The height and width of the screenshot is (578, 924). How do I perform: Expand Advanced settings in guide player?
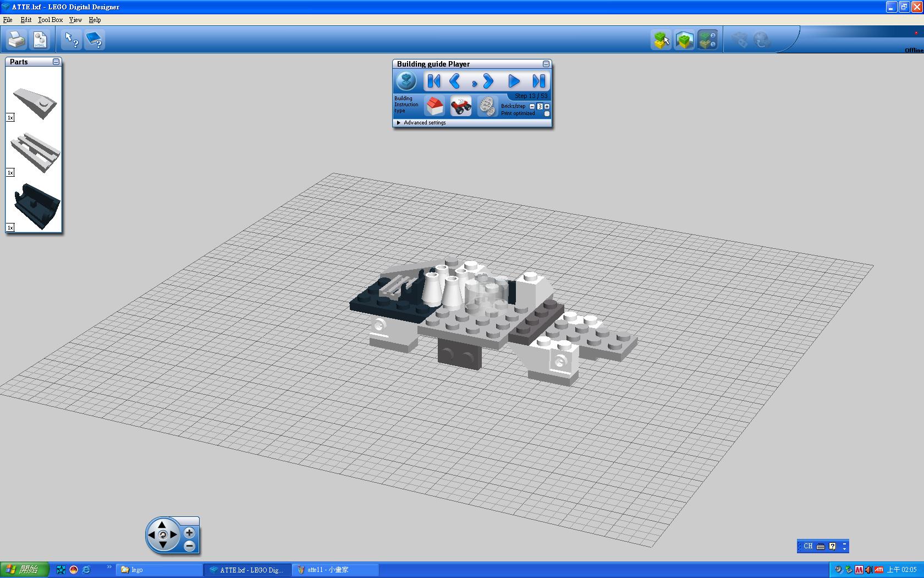(399, 123)
